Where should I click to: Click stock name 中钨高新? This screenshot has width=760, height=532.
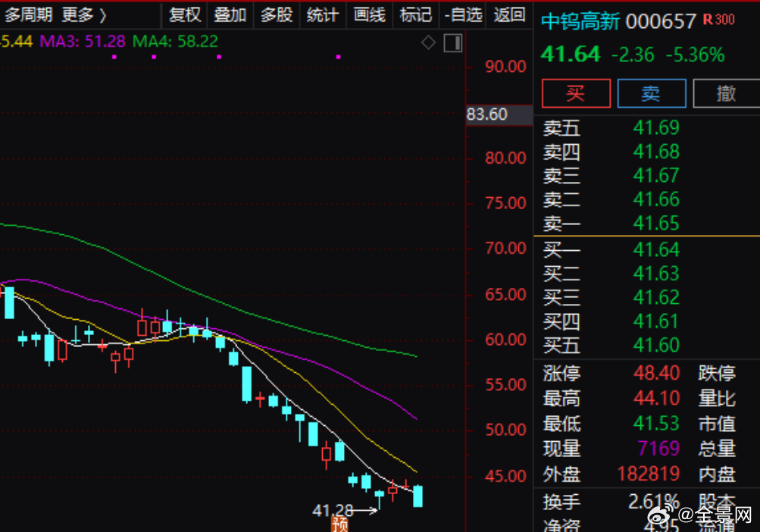pos(580,22)
